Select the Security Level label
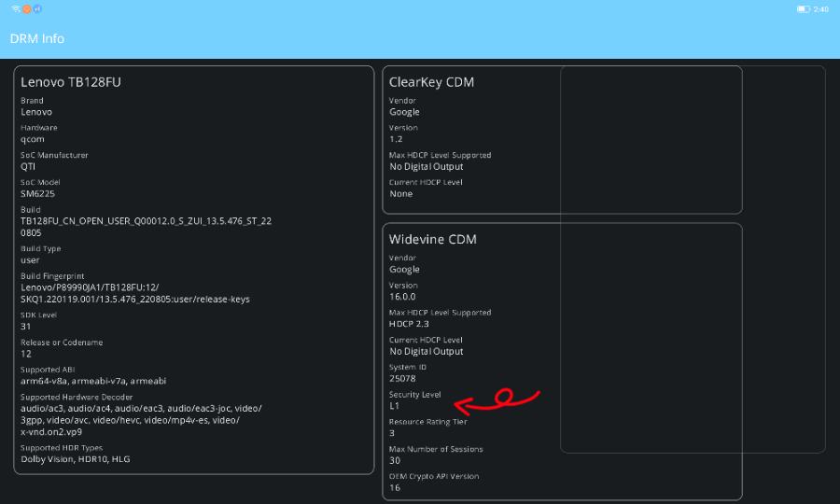Viewport: 840px width, 504px height. click(x=415, y=394)
